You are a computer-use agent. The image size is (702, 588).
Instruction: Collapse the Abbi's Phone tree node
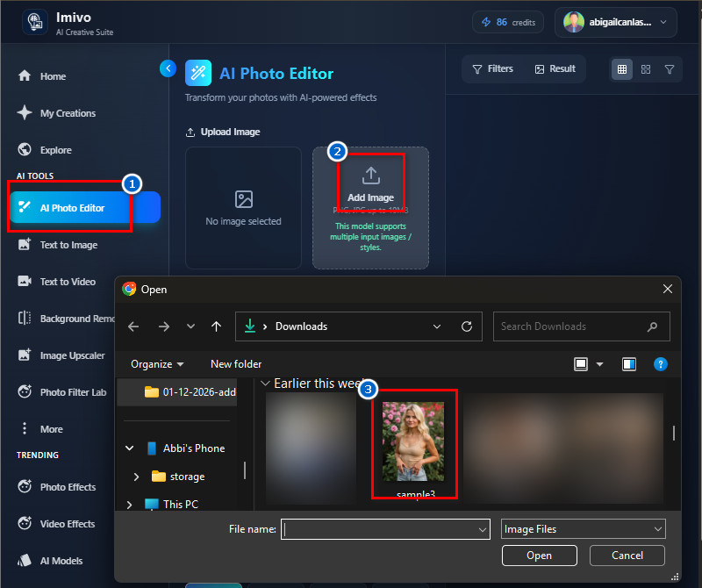pyautogui.click(x=129, y=448)
